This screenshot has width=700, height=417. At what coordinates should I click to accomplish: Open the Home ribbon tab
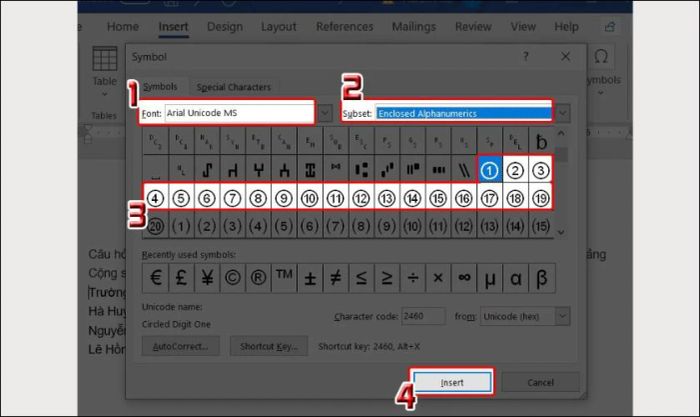(x=123, y=27)
